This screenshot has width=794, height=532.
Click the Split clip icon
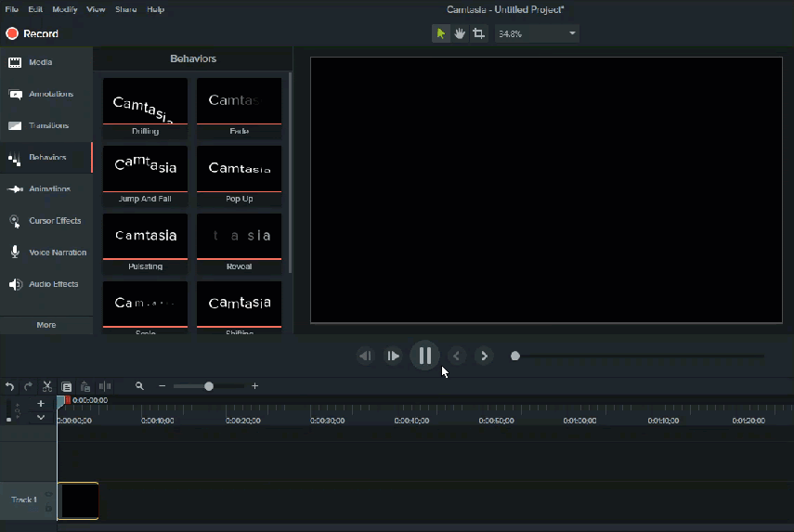pos(105,387)
